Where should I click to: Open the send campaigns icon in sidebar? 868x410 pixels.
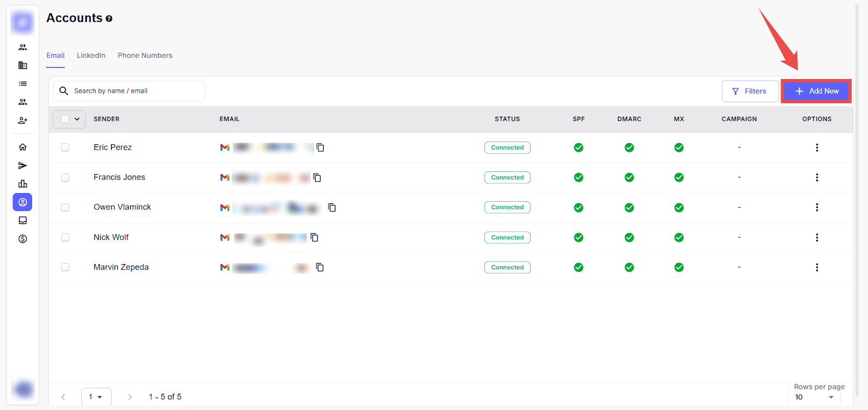point(23,165)
